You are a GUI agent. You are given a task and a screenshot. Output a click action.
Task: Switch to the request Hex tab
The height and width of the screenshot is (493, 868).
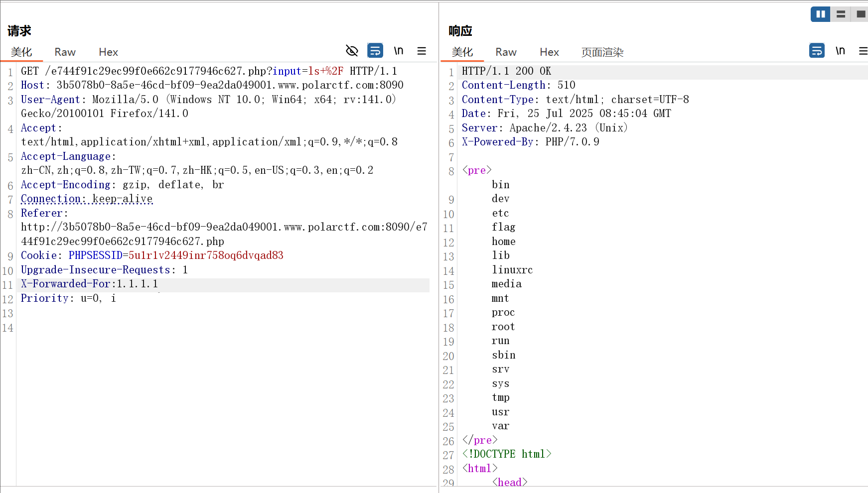coord(108,52)
